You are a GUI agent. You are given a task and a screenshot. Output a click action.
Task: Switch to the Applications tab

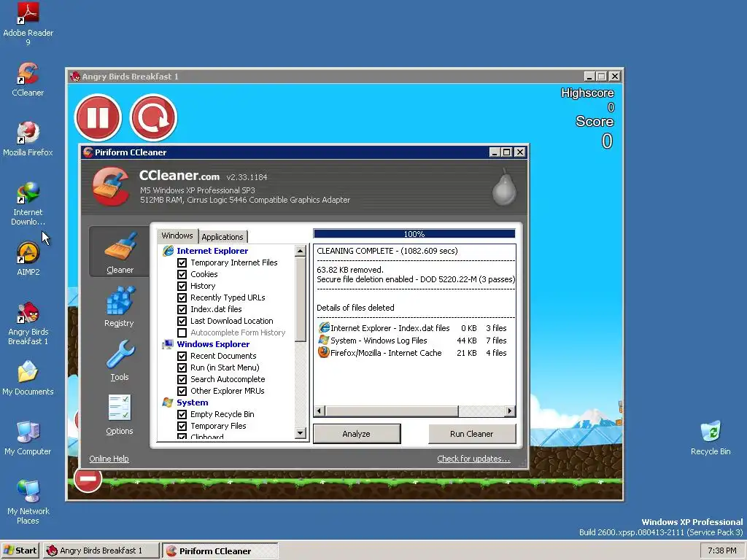tap(222, 237)
